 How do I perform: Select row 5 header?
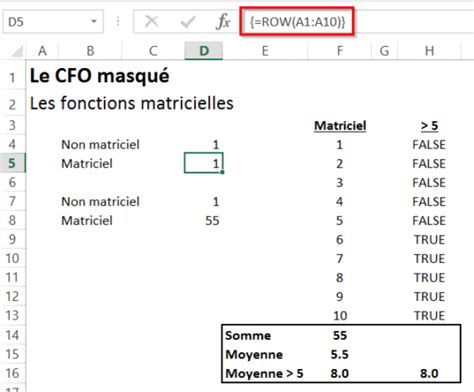(x=12, y=163)
